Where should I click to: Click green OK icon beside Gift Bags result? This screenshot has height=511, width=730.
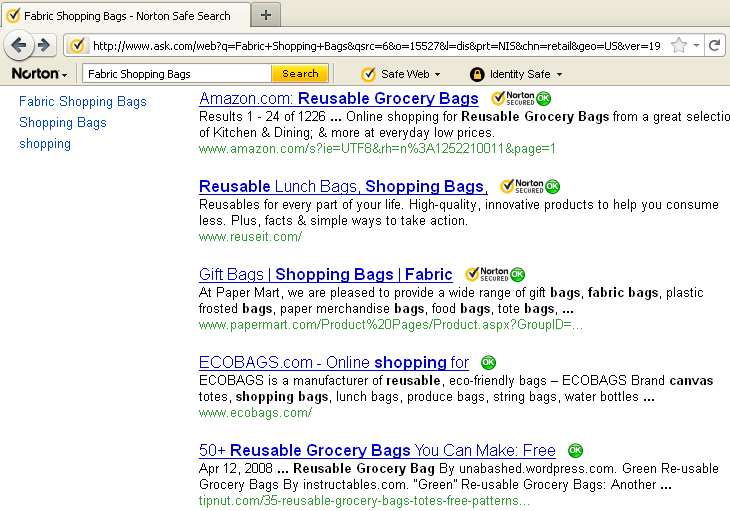pyautogui.click(x=517, y=274)
